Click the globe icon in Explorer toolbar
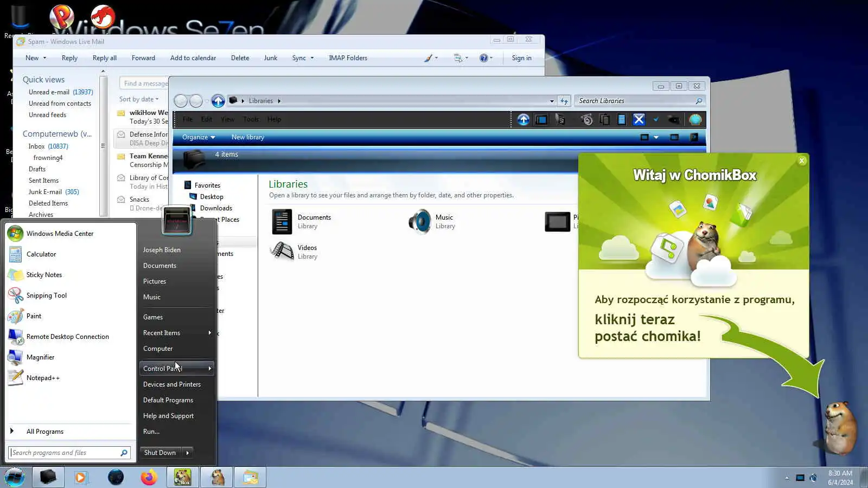The image size is (868, 488). [x=695, y=120]
